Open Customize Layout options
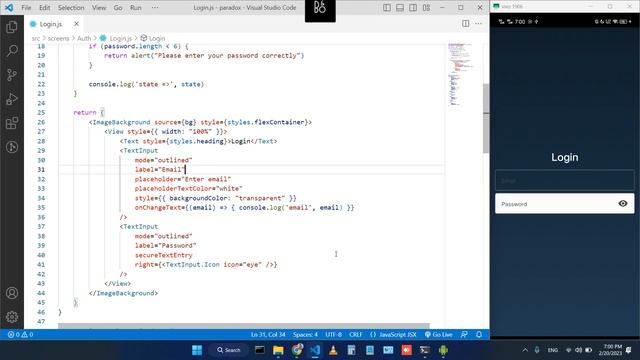The width and height of the screenshot is (640, 360). [426, 7]
